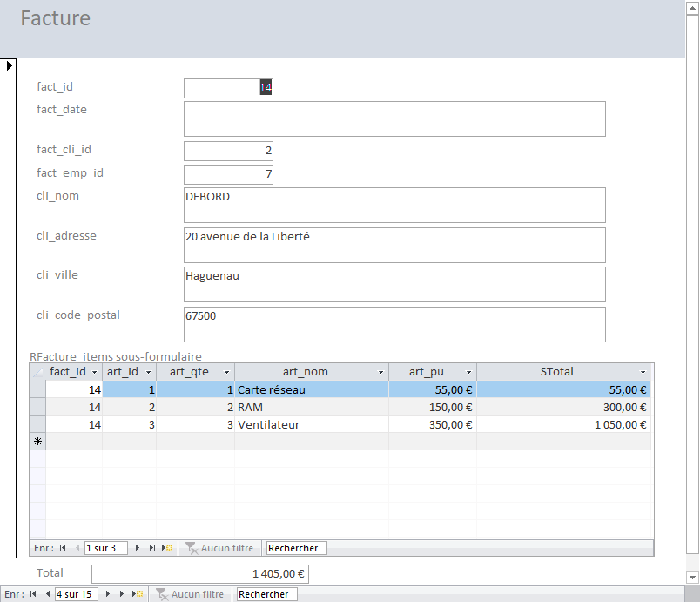Go to next record in main form navigation
Viewport: 700px width, 602px height.
(x=109, y=594)
